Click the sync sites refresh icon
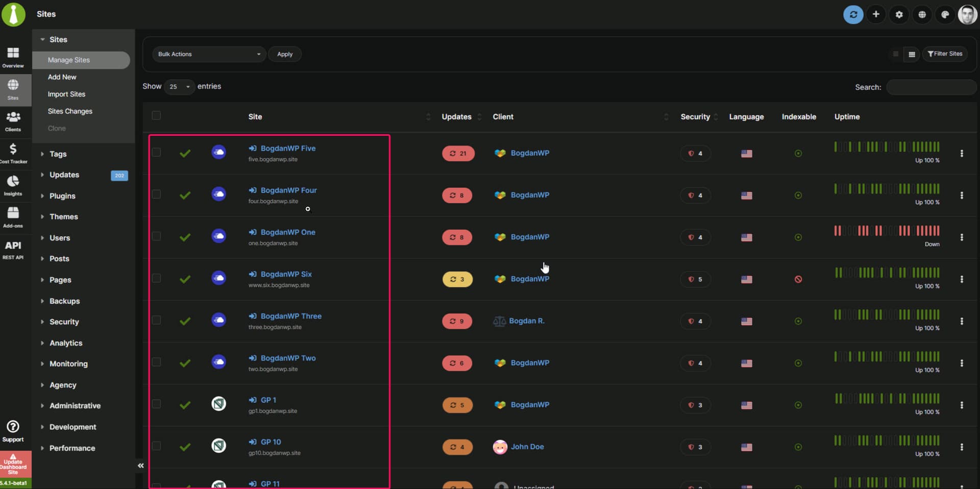980x489 pixels. tap(853, 14)
